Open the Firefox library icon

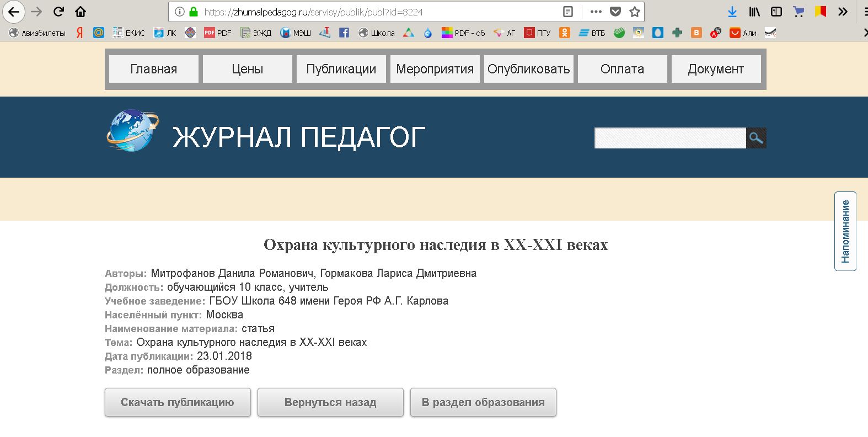(x=754, y=12)
